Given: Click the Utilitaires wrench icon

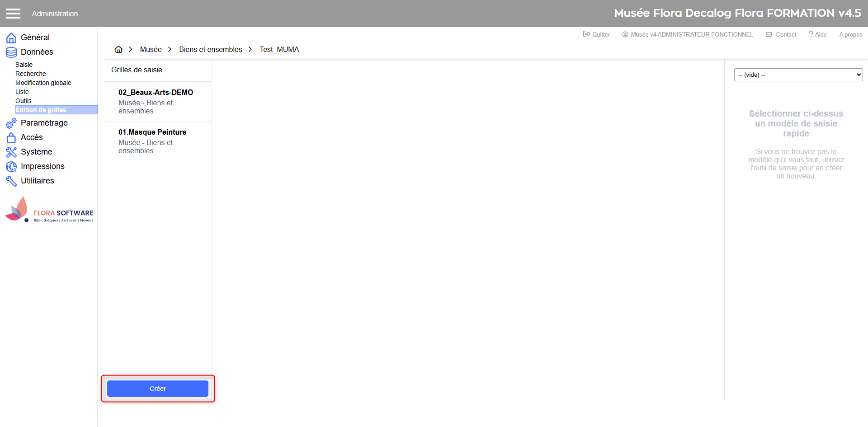Looking at the screenshot, I should 11,181.
